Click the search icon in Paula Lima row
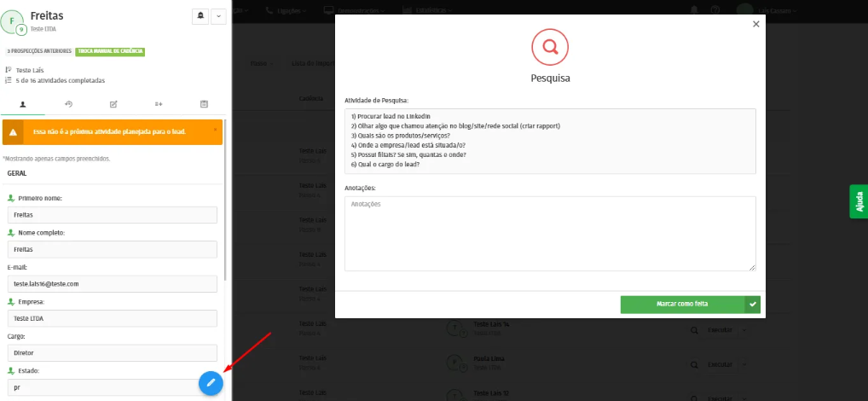Screen dimensions: 868x401 (x=694, y=364)
